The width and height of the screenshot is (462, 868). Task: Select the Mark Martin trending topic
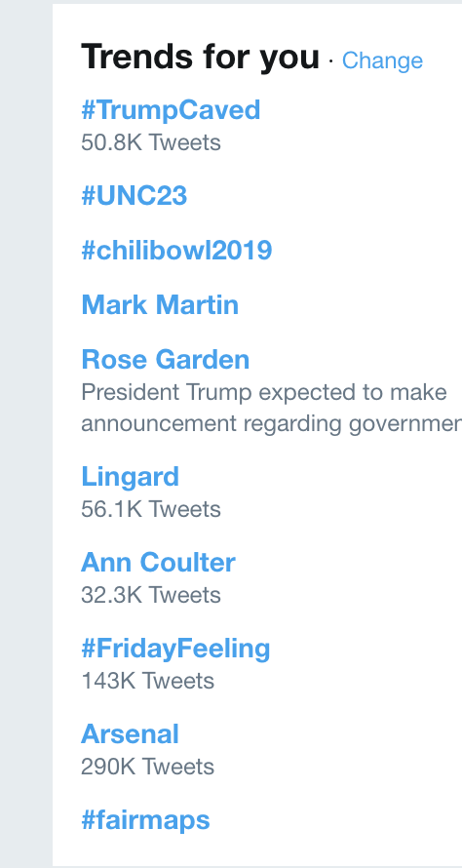pos(160,304)
